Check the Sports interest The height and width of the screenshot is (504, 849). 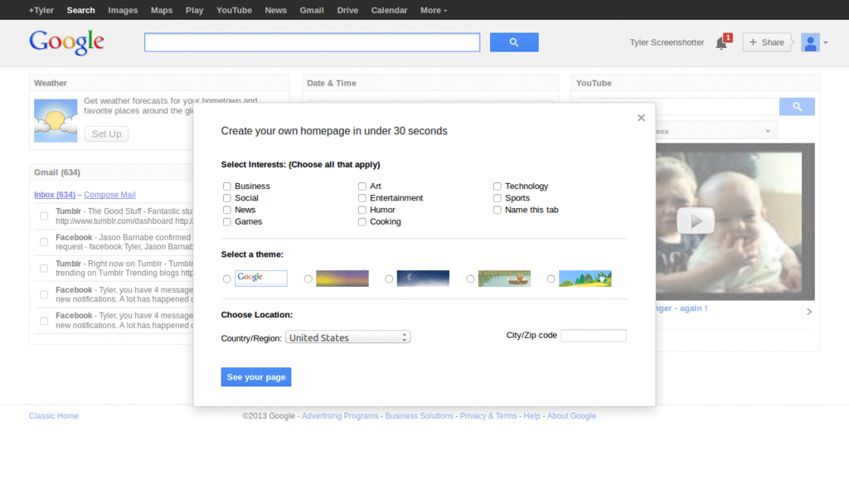tap(497, 198)
